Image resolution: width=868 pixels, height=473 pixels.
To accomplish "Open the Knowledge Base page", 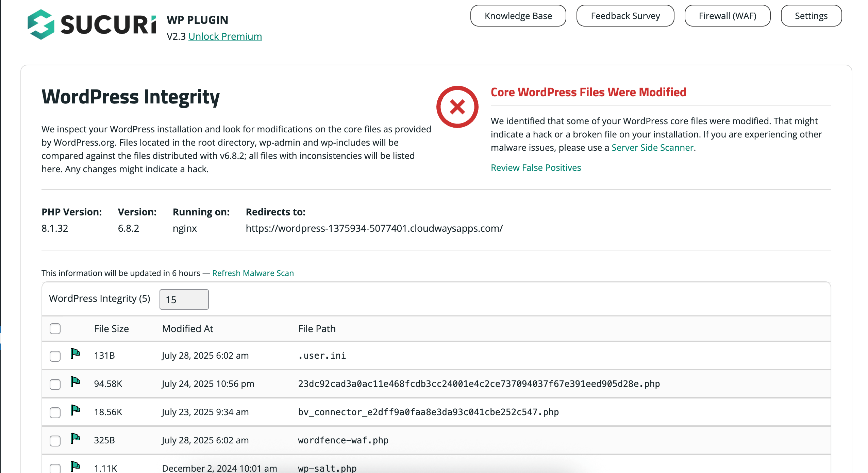I will click(x=518, y=16).
